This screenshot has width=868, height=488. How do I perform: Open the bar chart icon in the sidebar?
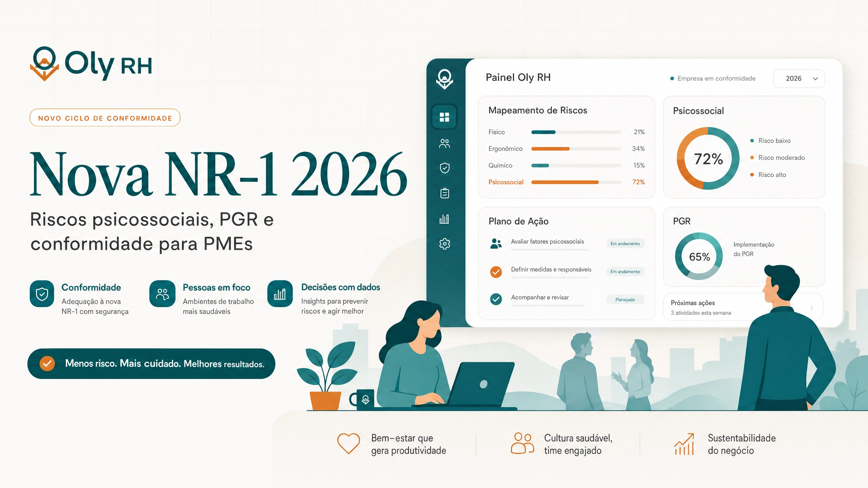click(445, 219)
